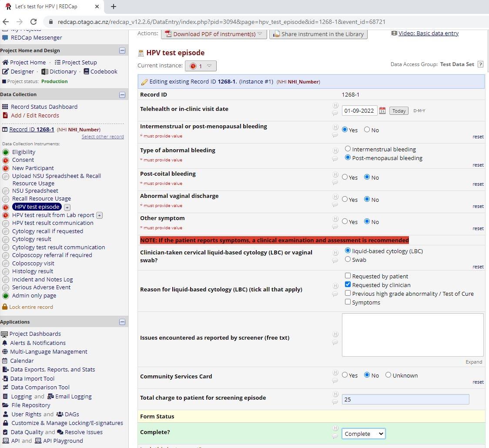This screenshot has height=448, width=489.
Task: Collapse the Project Home and Design section
Action: click(122, 50)
